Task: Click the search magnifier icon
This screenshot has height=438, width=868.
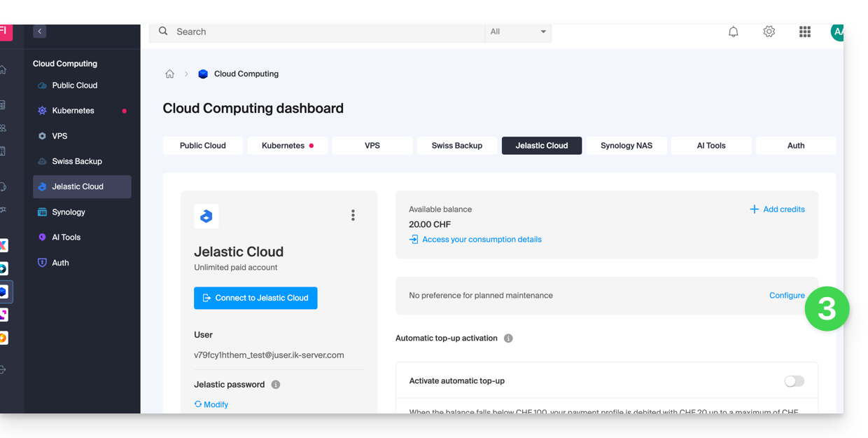Action: point(163,32)
